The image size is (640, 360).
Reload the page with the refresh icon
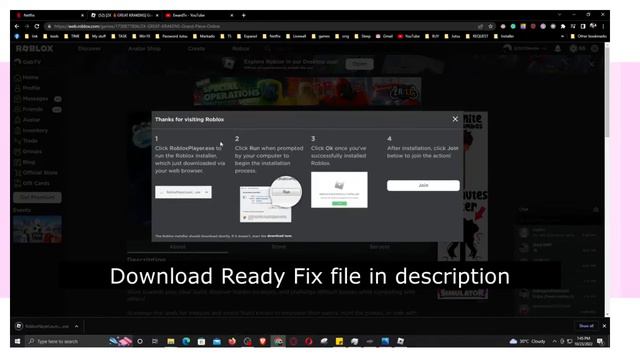coord(37,26)
